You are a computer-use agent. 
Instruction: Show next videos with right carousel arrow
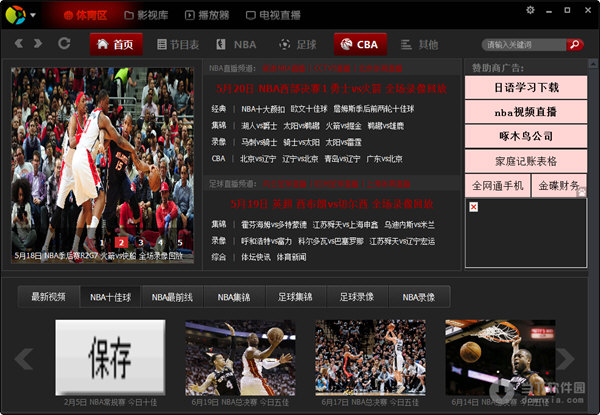click(x=565, y=358)
